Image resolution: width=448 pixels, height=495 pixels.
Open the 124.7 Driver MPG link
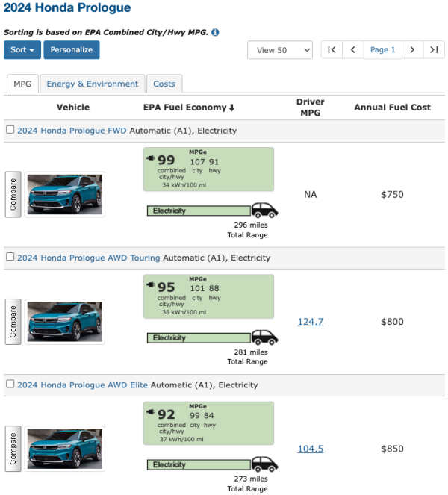click(x=311, y=322)
